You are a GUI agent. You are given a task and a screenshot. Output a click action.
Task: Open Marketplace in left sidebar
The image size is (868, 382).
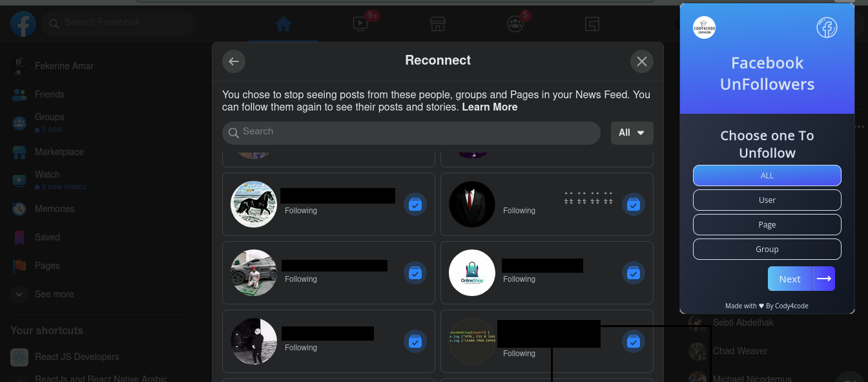98,152
